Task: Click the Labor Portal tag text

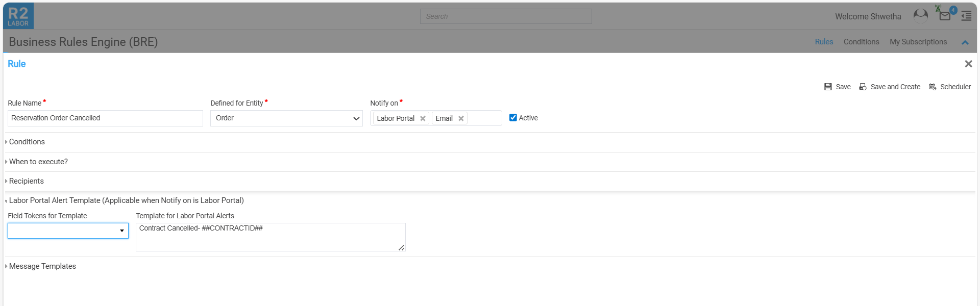Action: tap(396, 118)
